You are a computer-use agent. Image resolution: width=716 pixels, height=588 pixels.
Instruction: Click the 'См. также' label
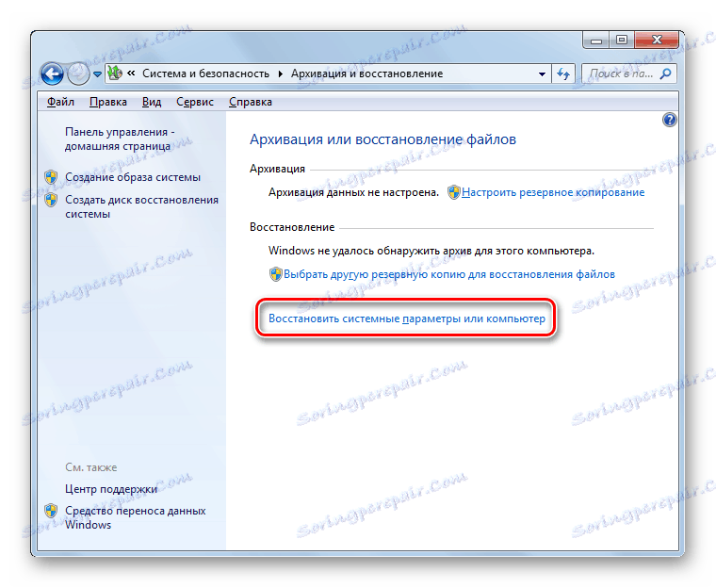[90, 467]
